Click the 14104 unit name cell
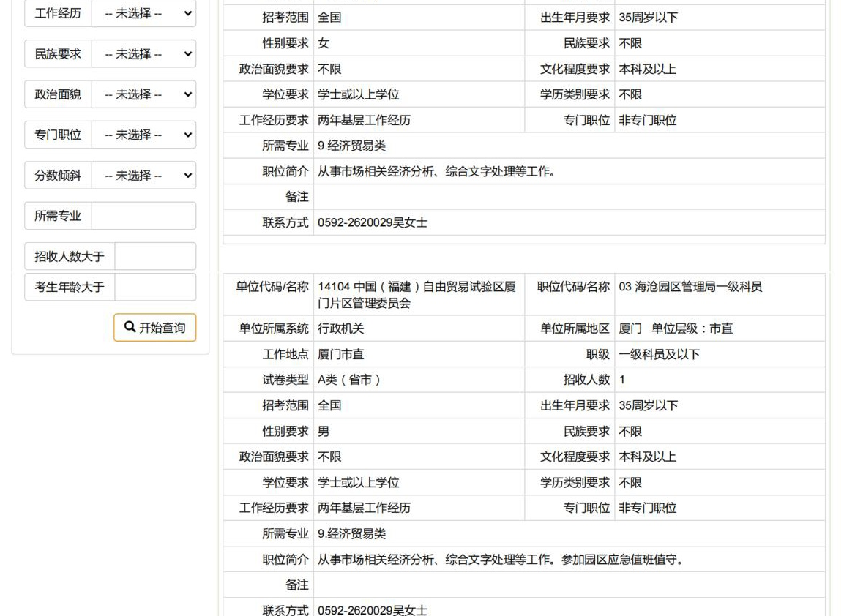Image resolution: width=844 pixels, height=616 pixels. click(417, 295)
